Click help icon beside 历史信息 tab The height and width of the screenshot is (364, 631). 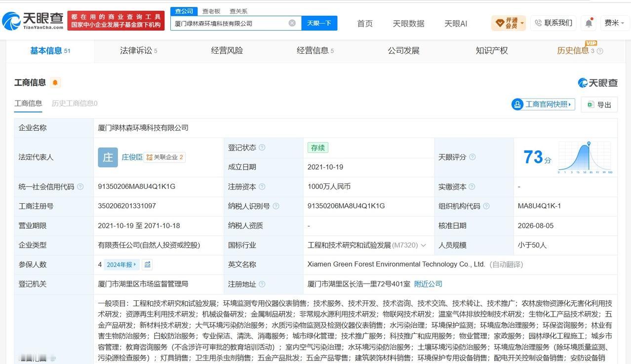point(600,51)
